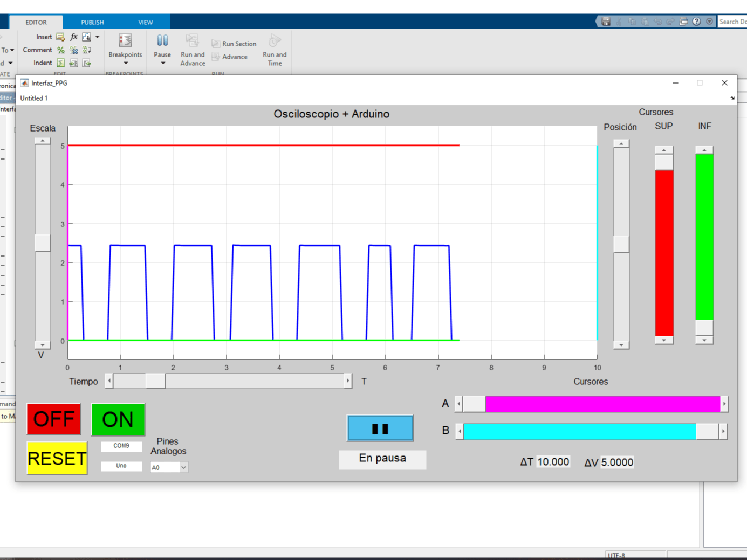Click Run Section in the ribbon

pos(234,44)
